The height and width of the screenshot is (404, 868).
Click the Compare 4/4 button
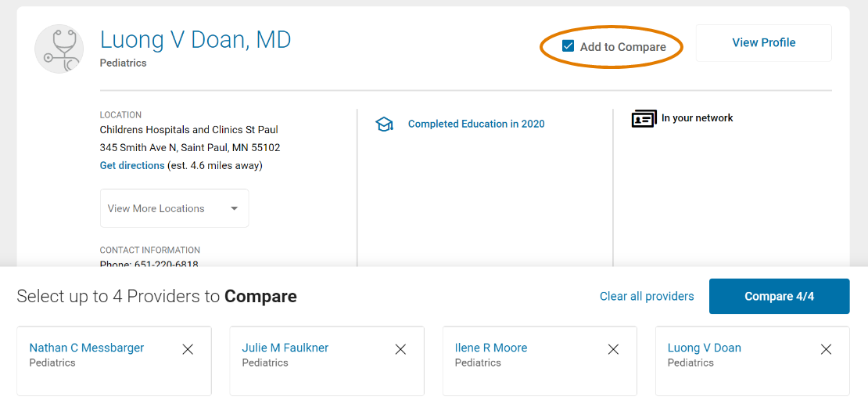(x=779, y=296)
